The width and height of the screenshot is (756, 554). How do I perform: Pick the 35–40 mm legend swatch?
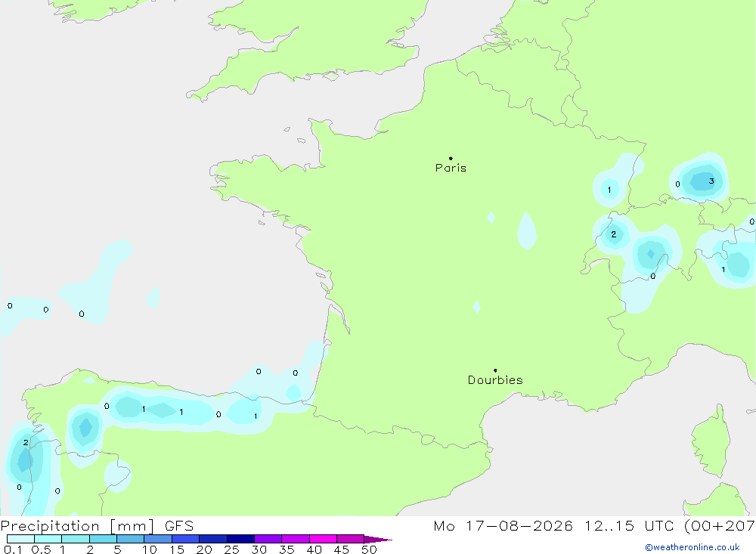296,539
